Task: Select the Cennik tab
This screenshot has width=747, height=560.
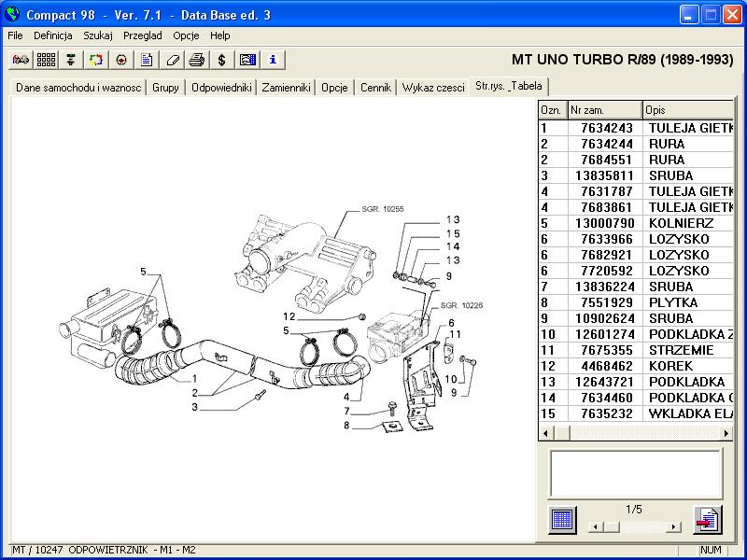Action: coord(375,88)
